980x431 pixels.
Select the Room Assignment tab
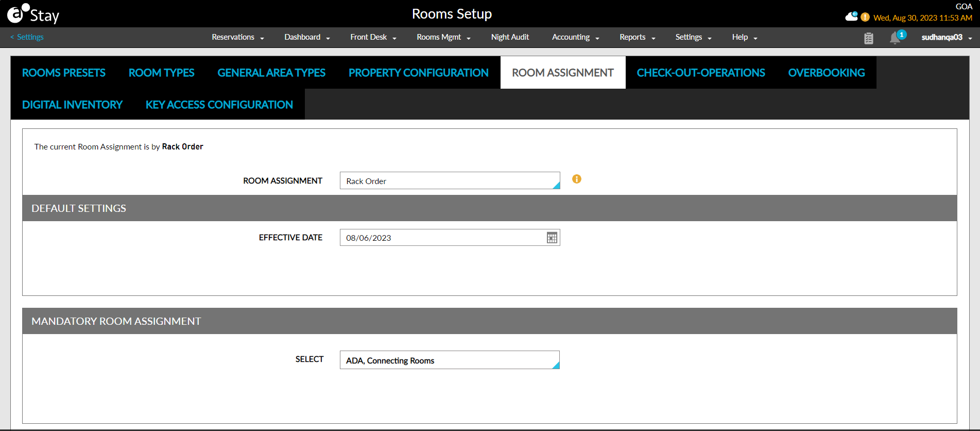click(563, 73)
